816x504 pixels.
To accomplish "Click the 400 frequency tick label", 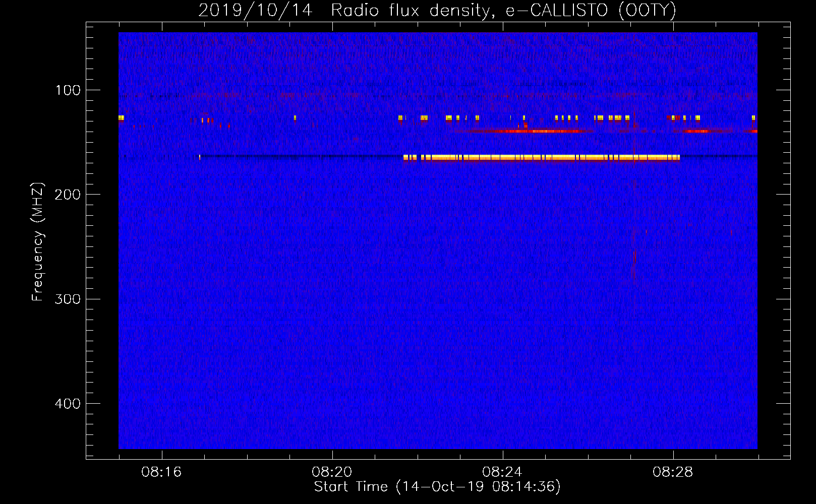I will (67, 404).
